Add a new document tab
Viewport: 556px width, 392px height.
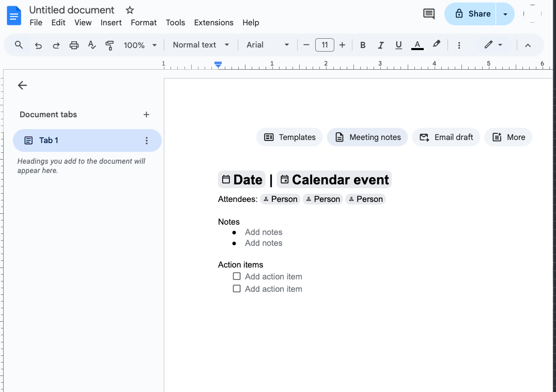(146, 114)
